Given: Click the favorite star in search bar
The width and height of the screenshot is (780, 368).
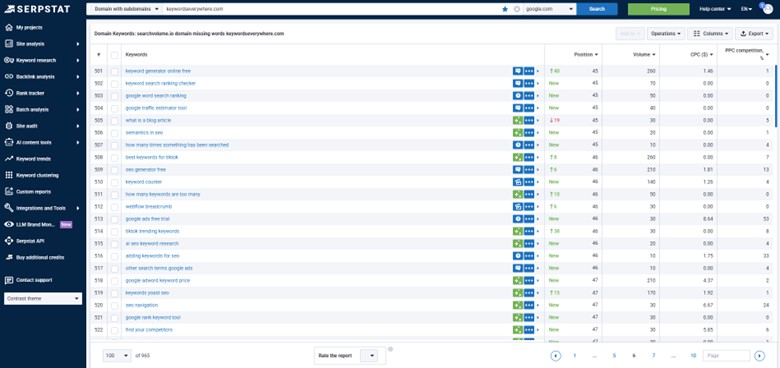Looking at the screenshot, I should 505,9.
